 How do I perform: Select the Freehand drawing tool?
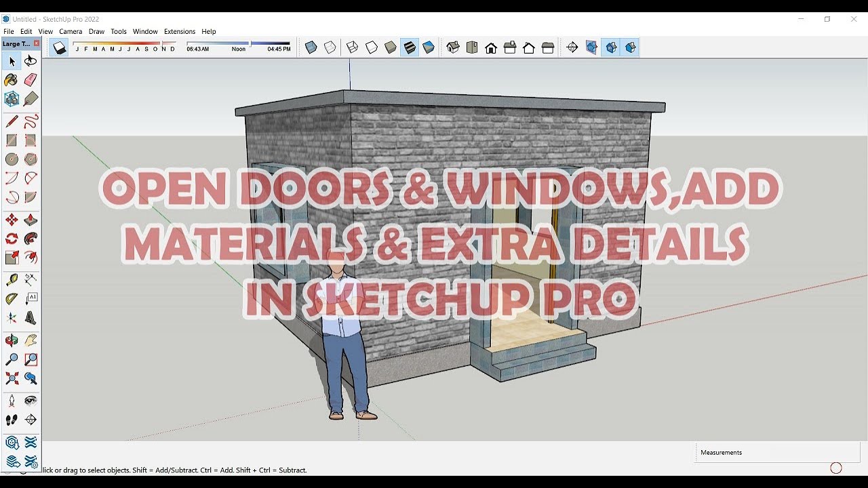pyautogui.click(x=31, y=122)
